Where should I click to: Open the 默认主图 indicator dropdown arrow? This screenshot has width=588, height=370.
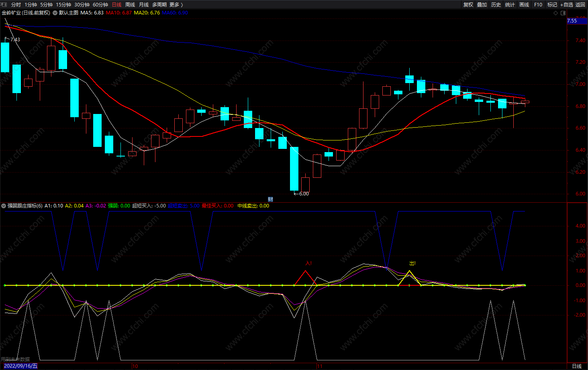55,13
